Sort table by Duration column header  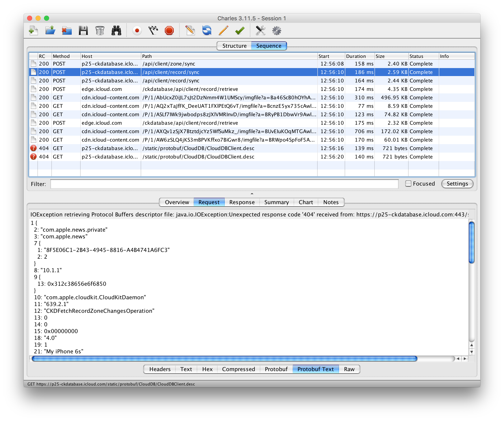click(359, 56)
